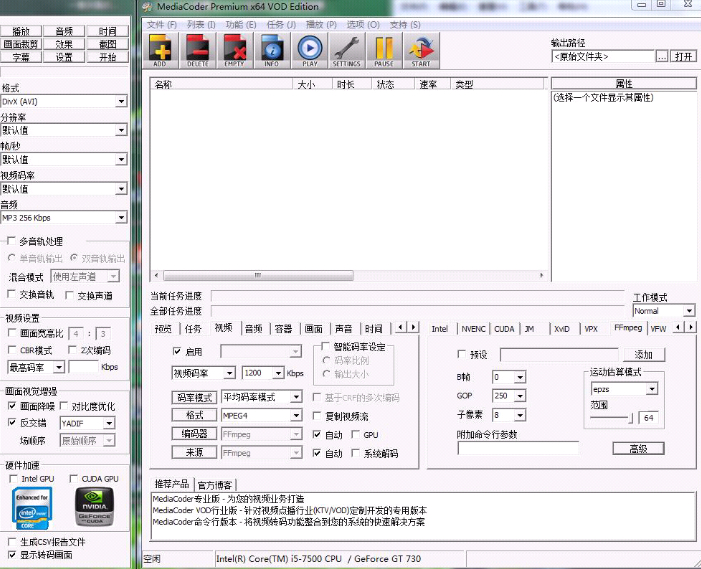Open the INFO toolbar icon
This screenshot has height=569, width=701.
[x=271, y=50]
